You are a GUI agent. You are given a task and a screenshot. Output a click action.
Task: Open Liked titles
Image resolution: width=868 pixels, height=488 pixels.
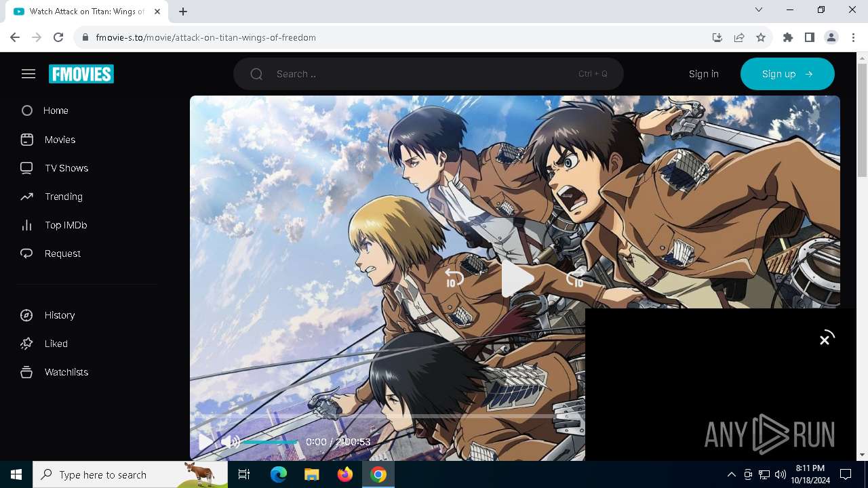[56, 344]
